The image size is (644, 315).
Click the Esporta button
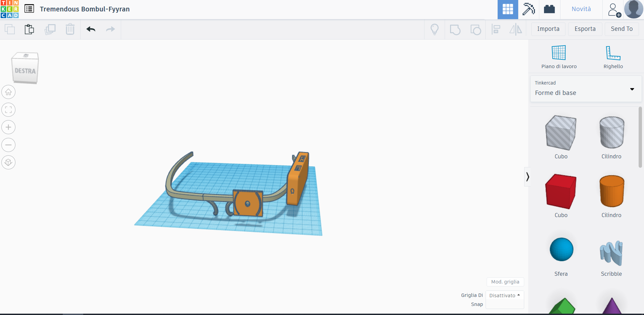(585, 29)
